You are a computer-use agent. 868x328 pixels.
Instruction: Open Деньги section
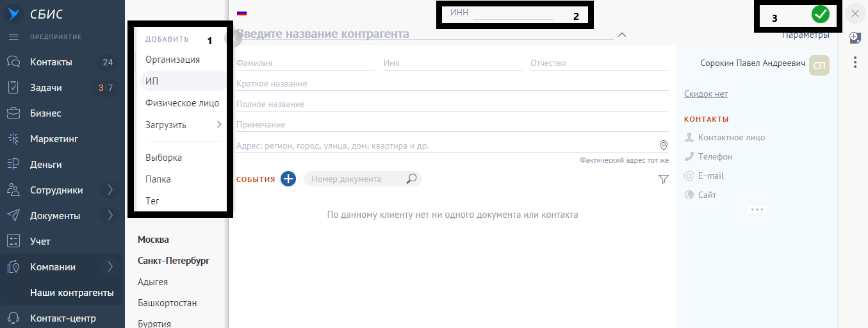coord(45,165)
